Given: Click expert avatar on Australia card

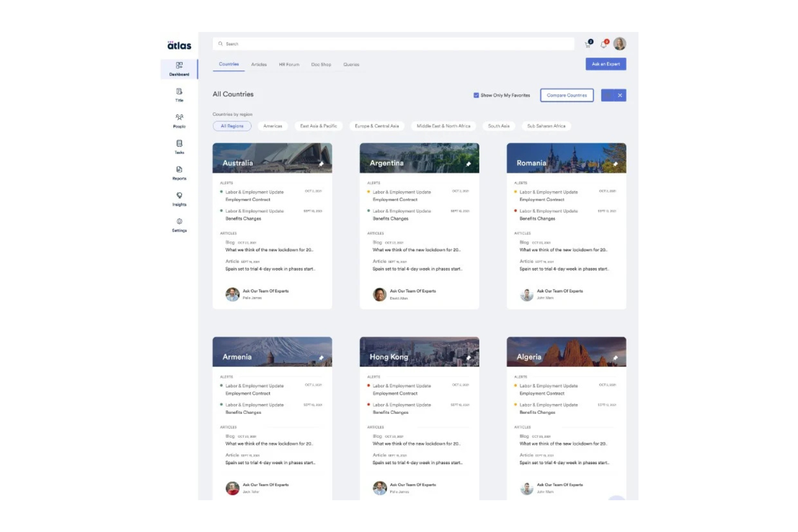Looking at the screenshot, I should coord(232,294).
